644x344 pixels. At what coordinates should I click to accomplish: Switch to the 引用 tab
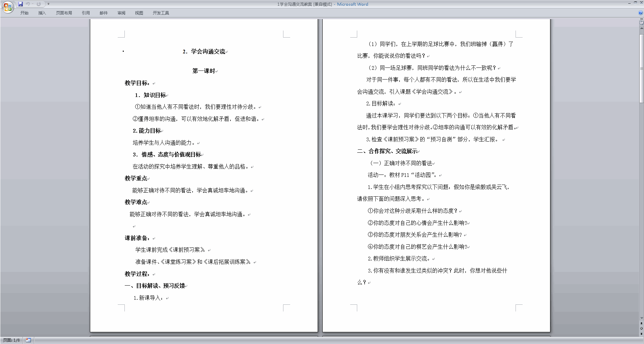[86, 13]
